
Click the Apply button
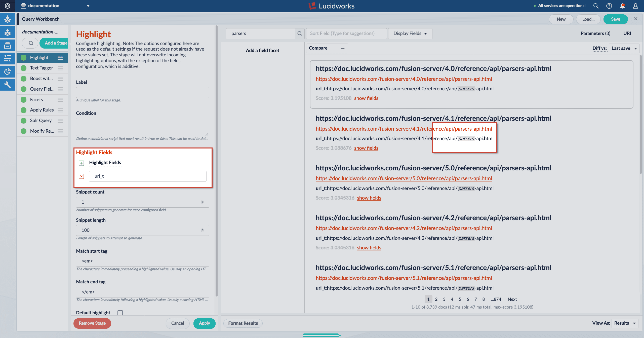tap(204, 323)
